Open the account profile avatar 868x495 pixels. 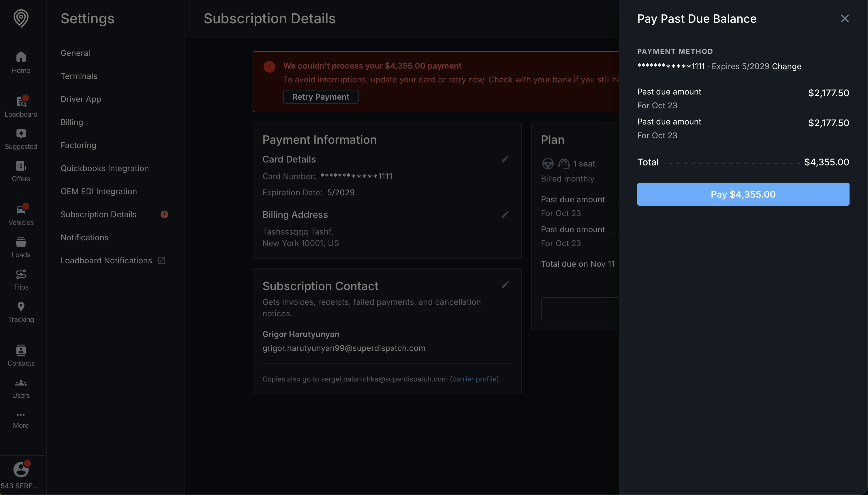tap(21, 470)
